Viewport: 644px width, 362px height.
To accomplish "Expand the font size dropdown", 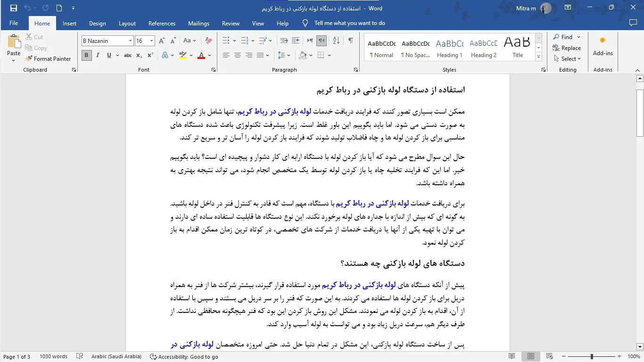I will (151, 41).
